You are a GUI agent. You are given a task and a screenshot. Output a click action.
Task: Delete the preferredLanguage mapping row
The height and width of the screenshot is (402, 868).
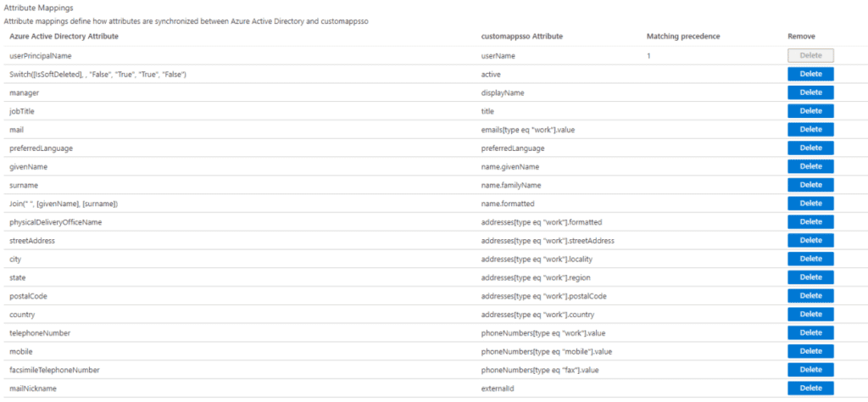pos(810,148)
